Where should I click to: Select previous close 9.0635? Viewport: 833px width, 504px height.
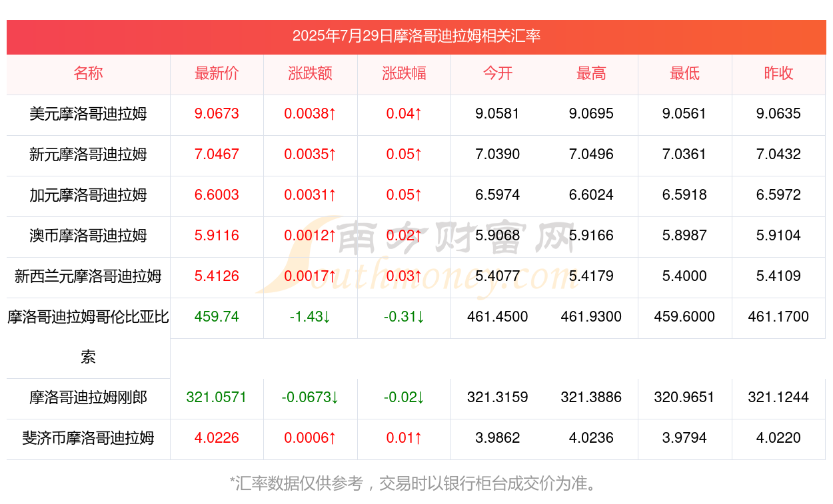coord(778,114)
